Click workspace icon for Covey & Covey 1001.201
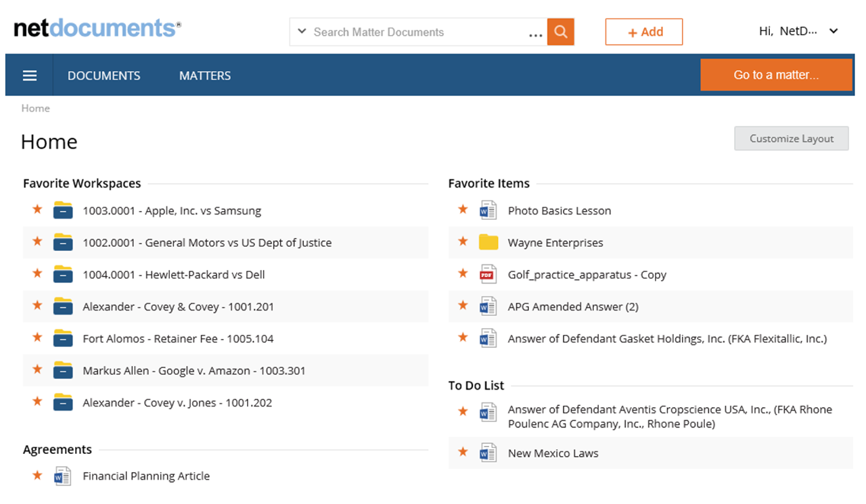The height and width of the screenshot is (504, 866). point(63,306)
